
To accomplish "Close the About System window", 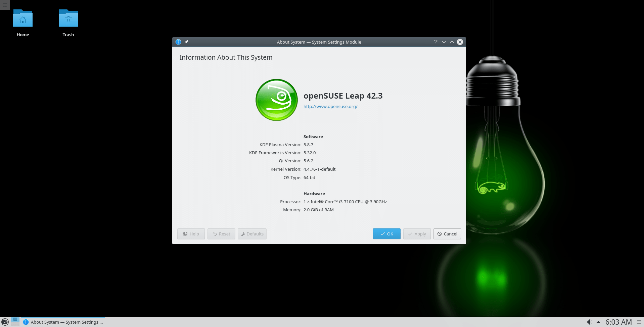I will click(x=460, y=42).
